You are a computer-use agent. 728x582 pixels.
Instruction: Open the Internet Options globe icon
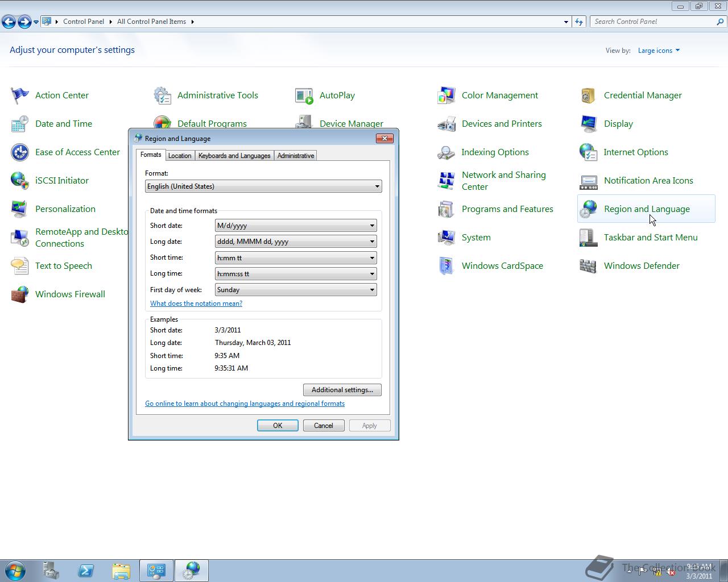589,152
